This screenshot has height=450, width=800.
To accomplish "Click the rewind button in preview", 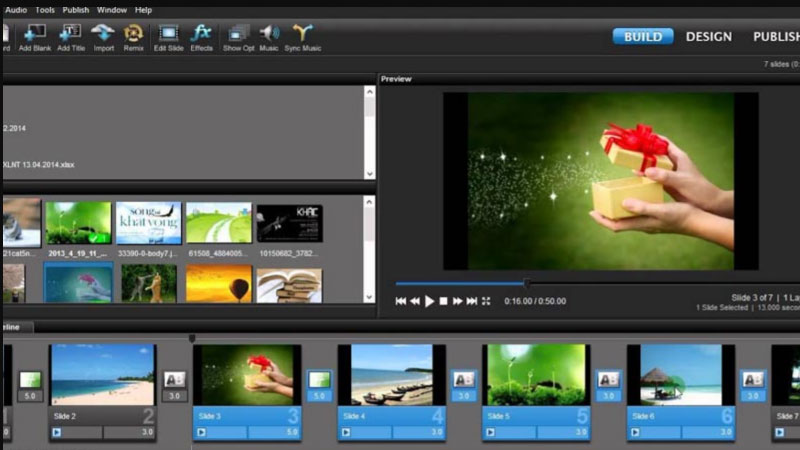I will click(x=415, y=301).
